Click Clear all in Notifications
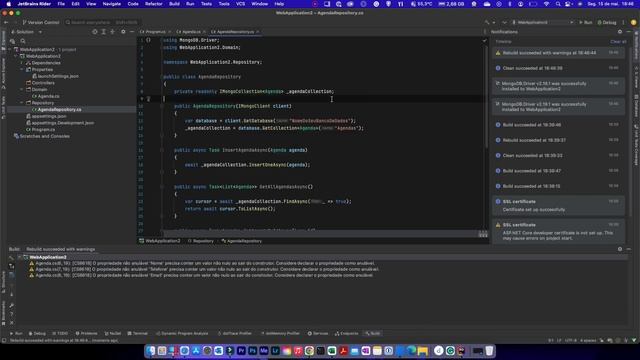640x360 pixels. (x=618, y=42)
